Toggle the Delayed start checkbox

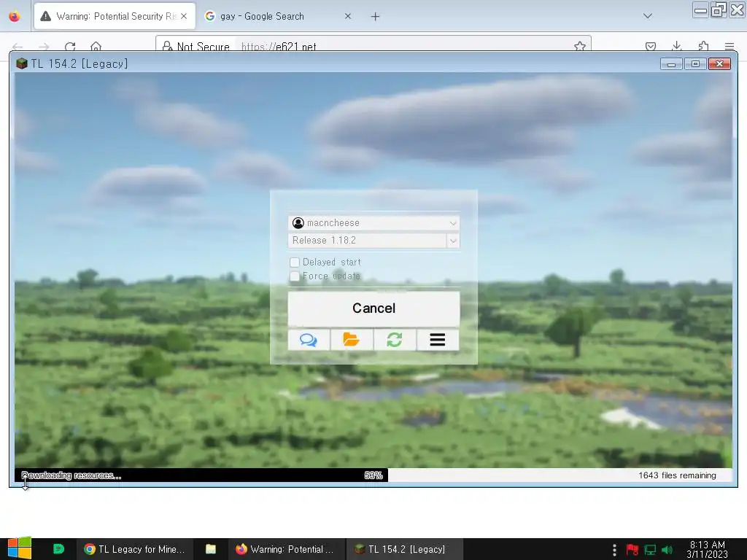point(295,262)
